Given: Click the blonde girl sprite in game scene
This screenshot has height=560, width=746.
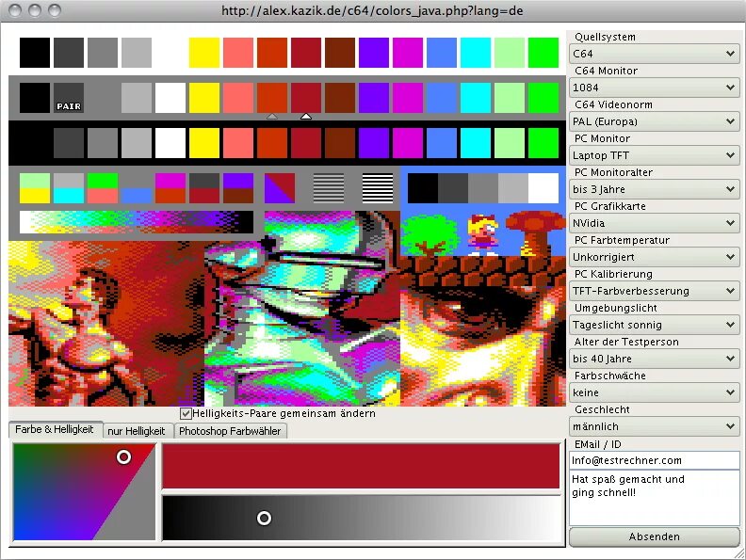Looking at the screenshot, I should click(x=482, y=235).
